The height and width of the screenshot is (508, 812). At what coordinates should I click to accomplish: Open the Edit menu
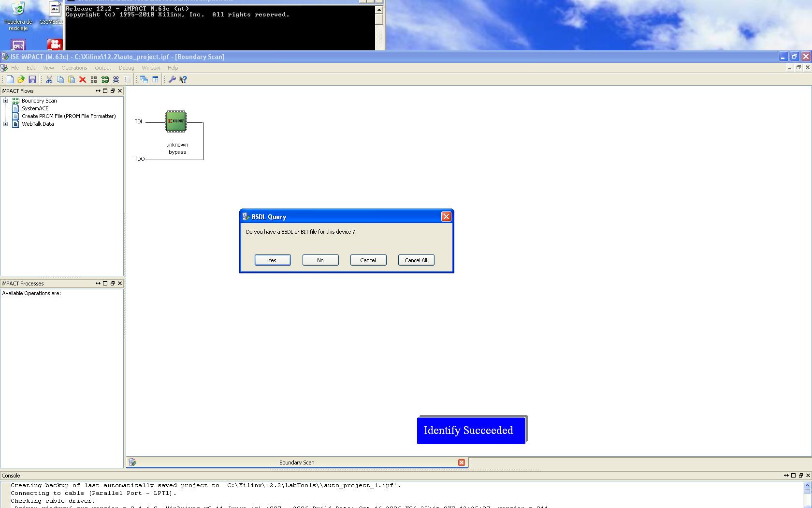31,68
